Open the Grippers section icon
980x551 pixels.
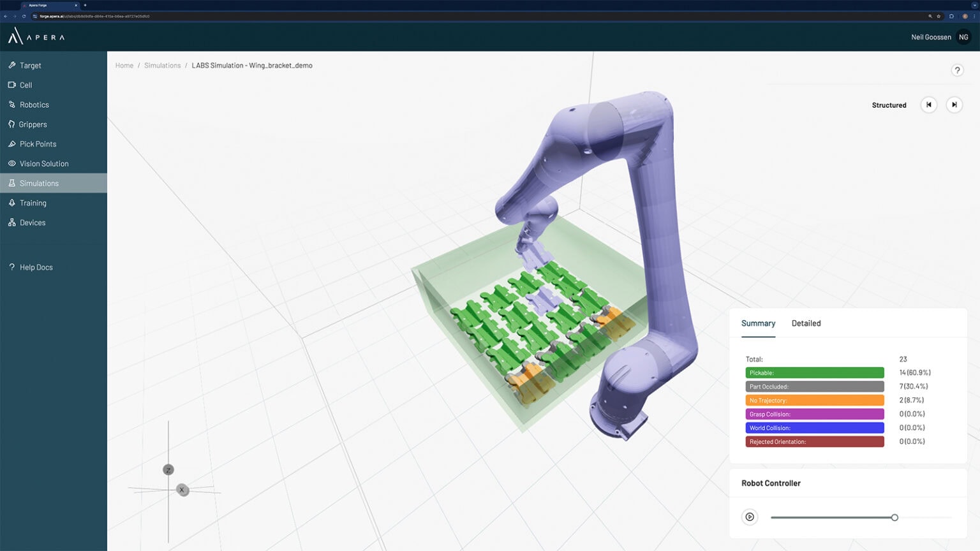11,124
